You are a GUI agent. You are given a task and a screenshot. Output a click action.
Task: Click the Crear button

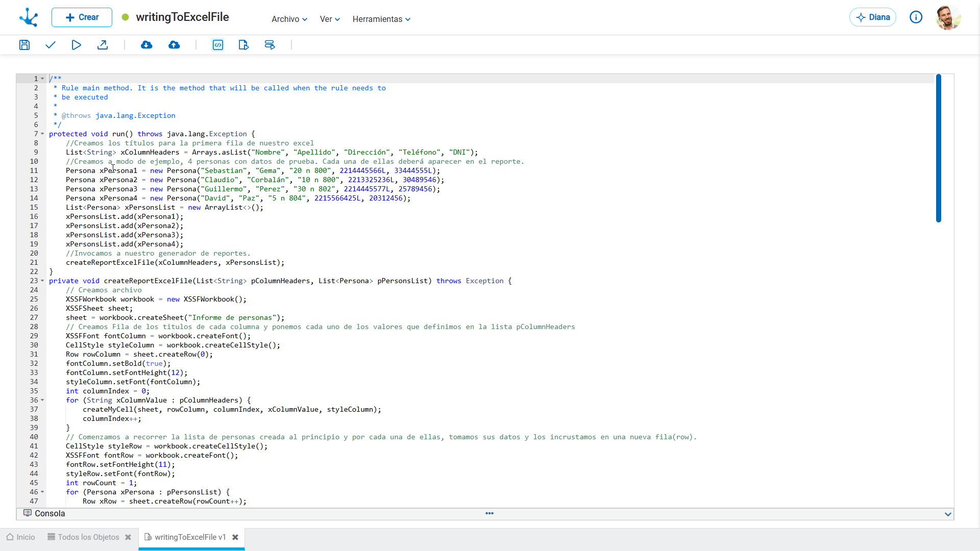82,17
